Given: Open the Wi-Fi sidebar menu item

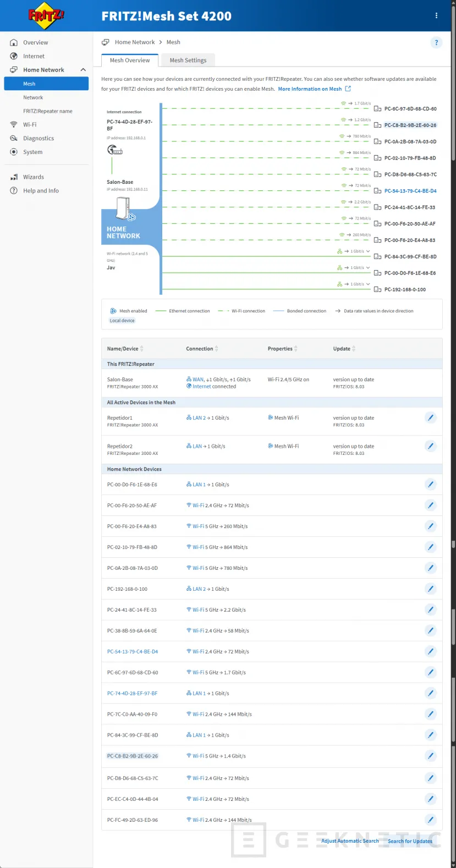Looking at the screenshot, I should click(30, 125).
